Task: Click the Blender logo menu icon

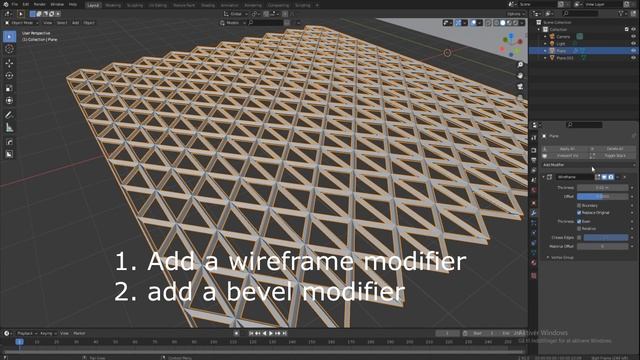Action: (x=5, y=4)
